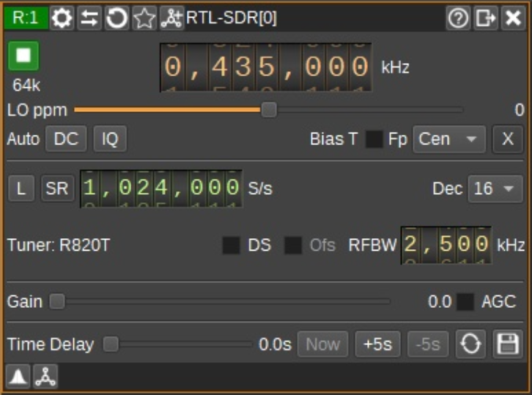
Task: Click the LO ppm slider handle
Action: coord(269,110)
